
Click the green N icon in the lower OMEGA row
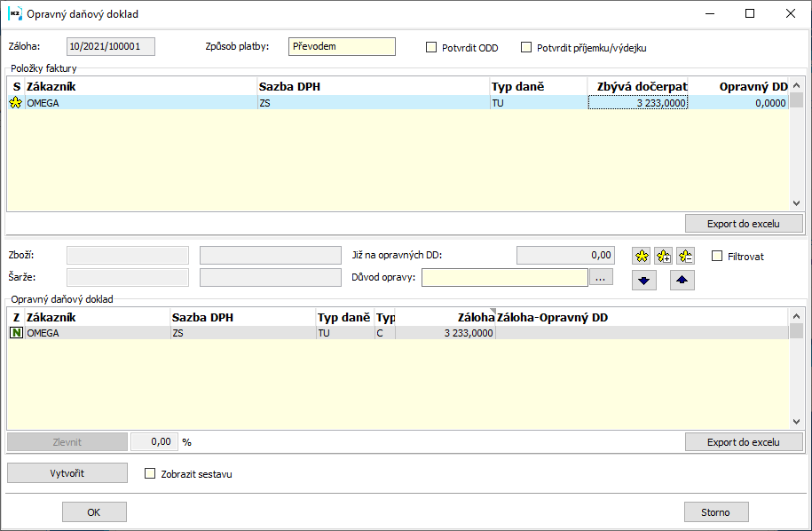[16, 333]
